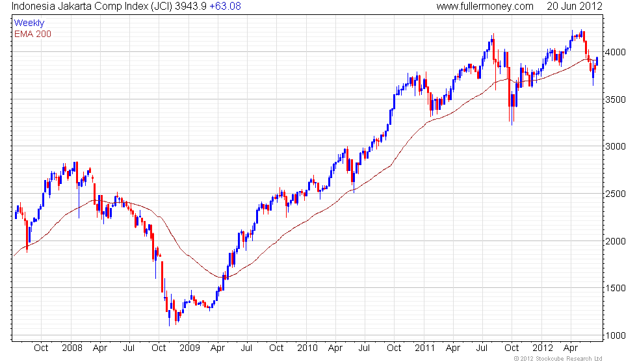
Task: Click the '2010' year axis label
Action: click(307, 348)
